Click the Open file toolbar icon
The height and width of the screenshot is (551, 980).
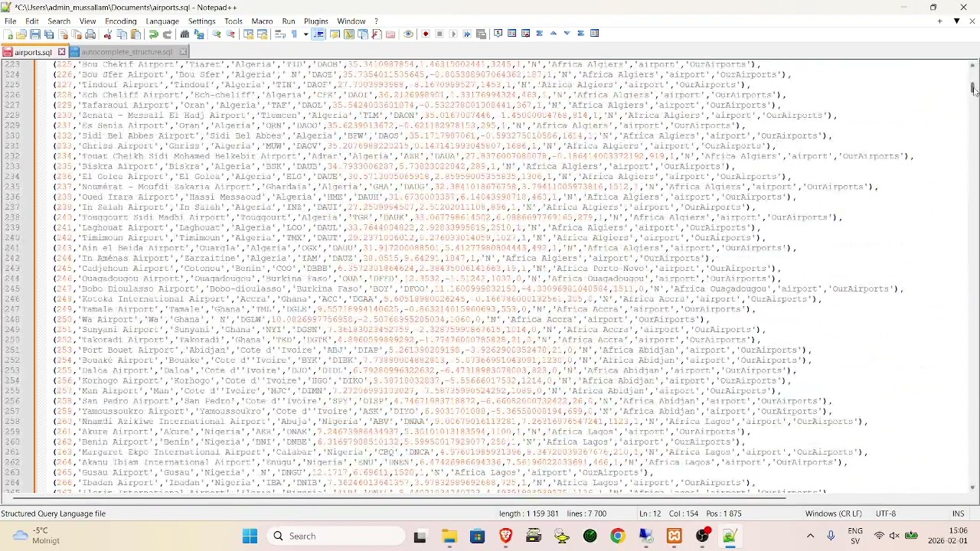click(21, 34)
